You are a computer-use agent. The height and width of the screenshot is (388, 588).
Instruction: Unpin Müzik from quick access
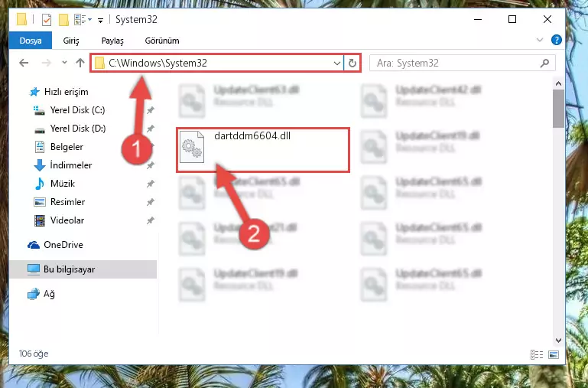(151, 184)
